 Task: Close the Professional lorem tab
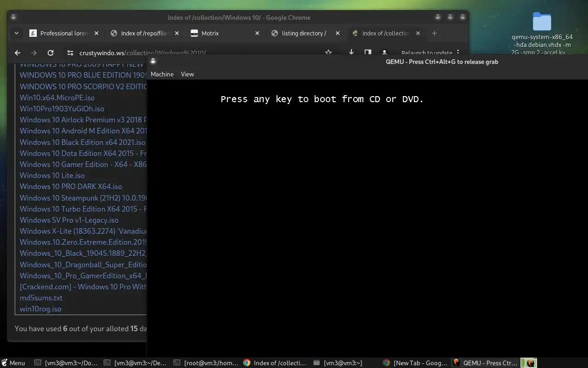96,33
